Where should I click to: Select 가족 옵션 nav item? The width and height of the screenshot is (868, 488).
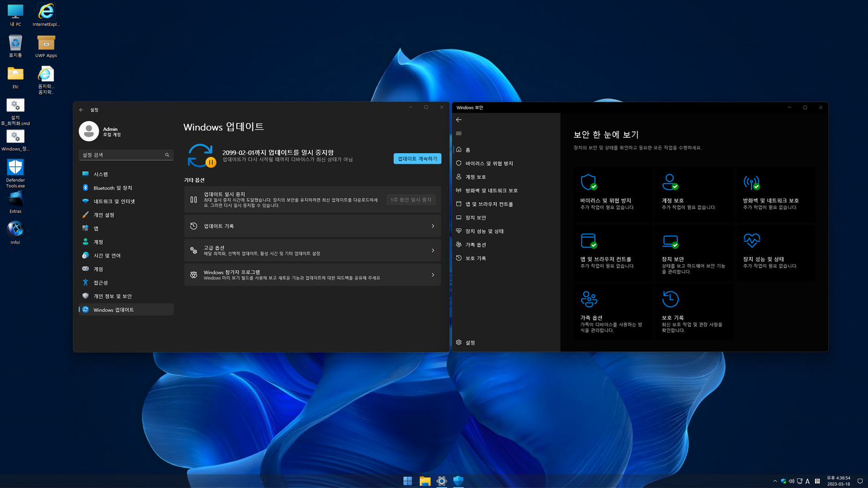point(506,245)
